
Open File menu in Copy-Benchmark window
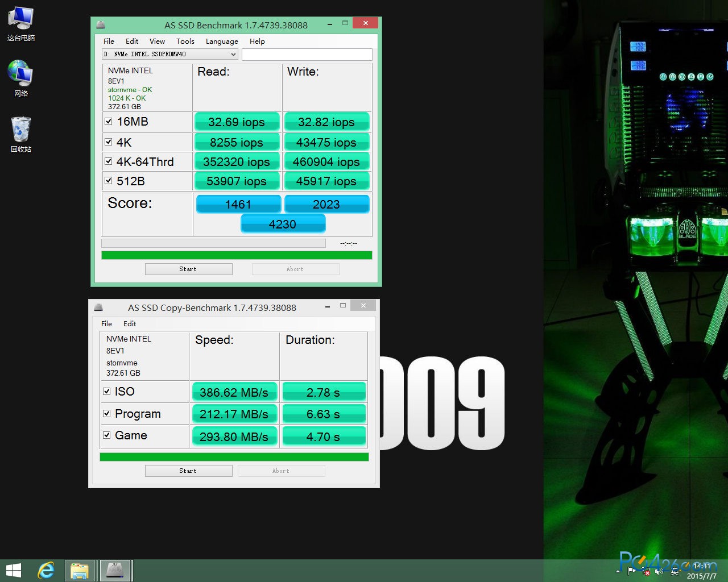[x=106, y=323]
